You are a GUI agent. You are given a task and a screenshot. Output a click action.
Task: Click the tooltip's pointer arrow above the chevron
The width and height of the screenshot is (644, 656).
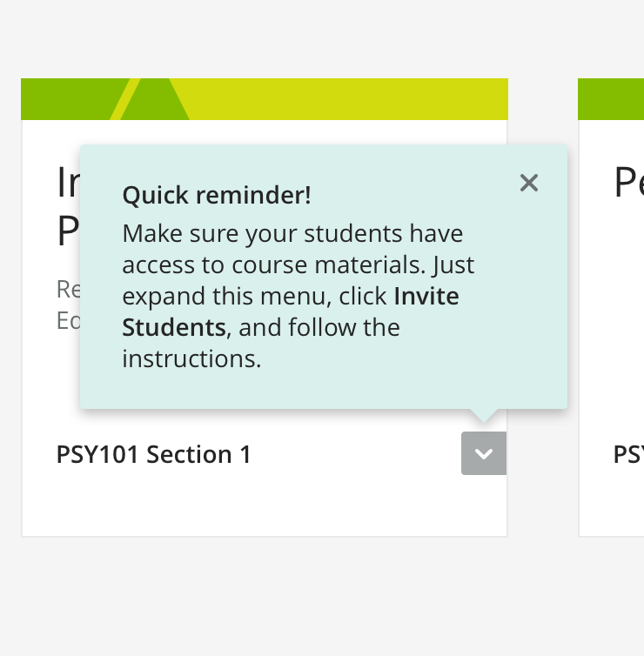484,415
